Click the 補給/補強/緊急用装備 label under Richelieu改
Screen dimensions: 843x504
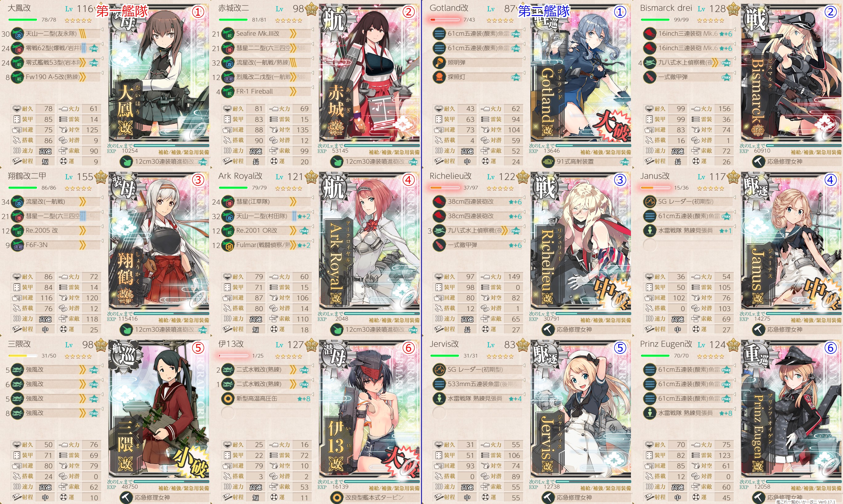[x=605, y=320]
